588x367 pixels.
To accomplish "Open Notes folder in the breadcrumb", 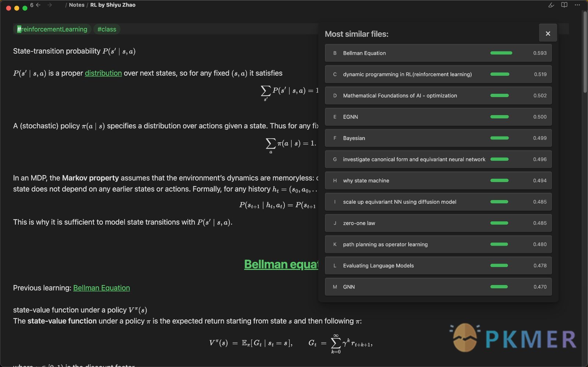I will click(x=76, y=5).
